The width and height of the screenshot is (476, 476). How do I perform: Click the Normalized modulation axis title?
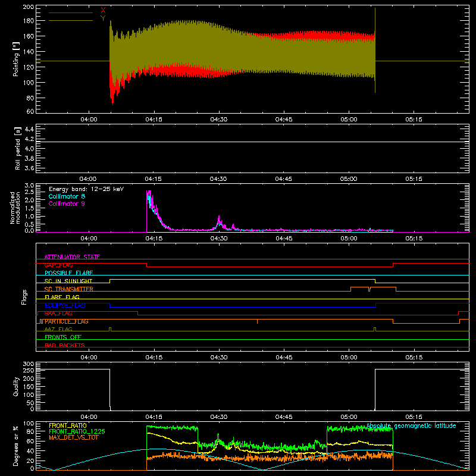[x=15, y=208]
